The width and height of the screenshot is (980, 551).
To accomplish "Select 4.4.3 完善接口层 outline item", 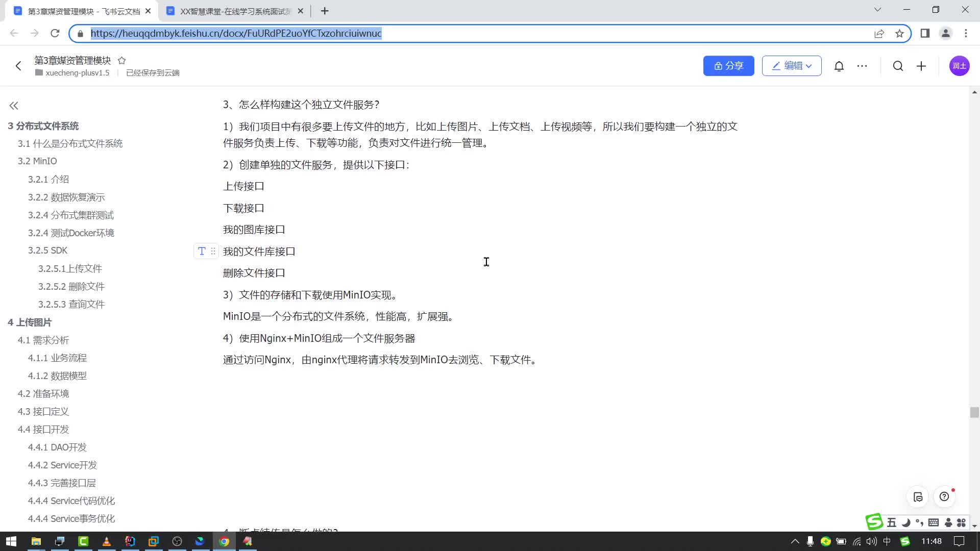I will click(62, 483).
